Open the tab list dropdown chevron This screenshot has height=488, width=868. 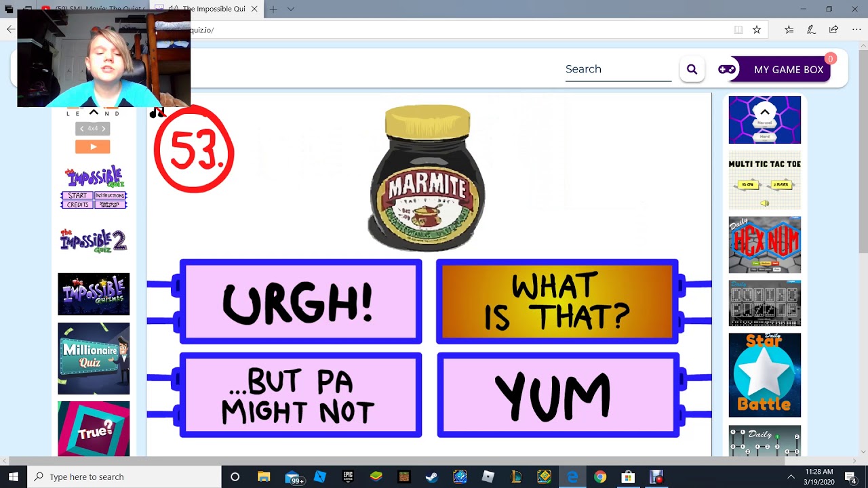pos(291,9)
